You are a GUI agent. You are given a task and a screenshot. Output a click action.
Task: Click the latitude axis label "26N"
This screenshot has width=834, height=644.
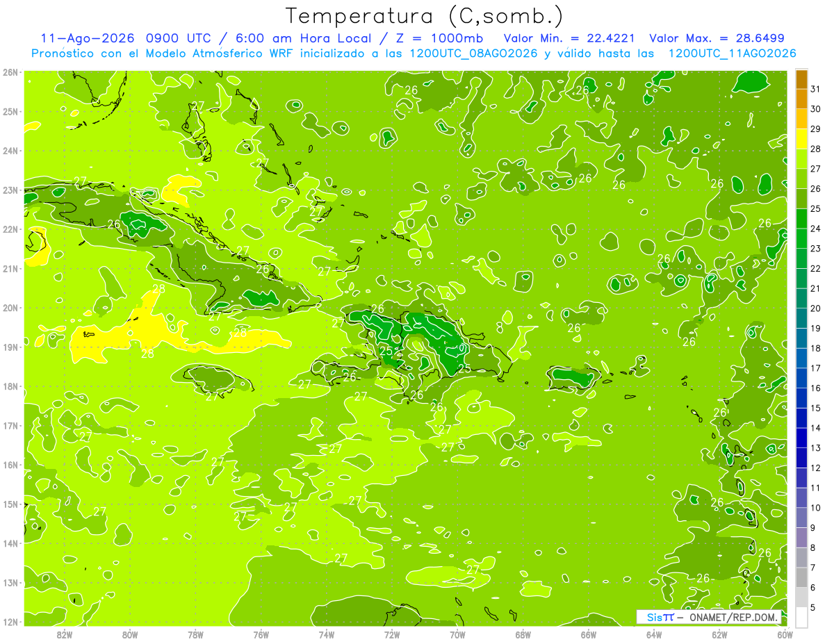click(x=10, y=72)
